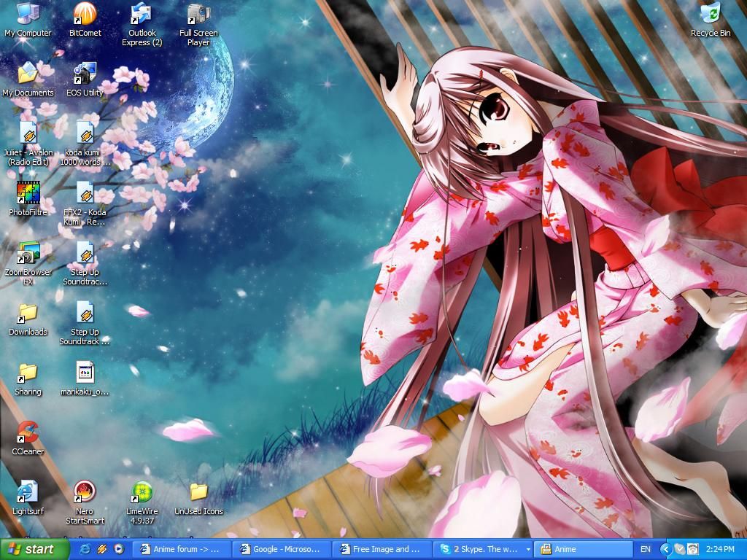Open My Documents folder icon
This screenshot has height=560, width=747.
[28, 79]
